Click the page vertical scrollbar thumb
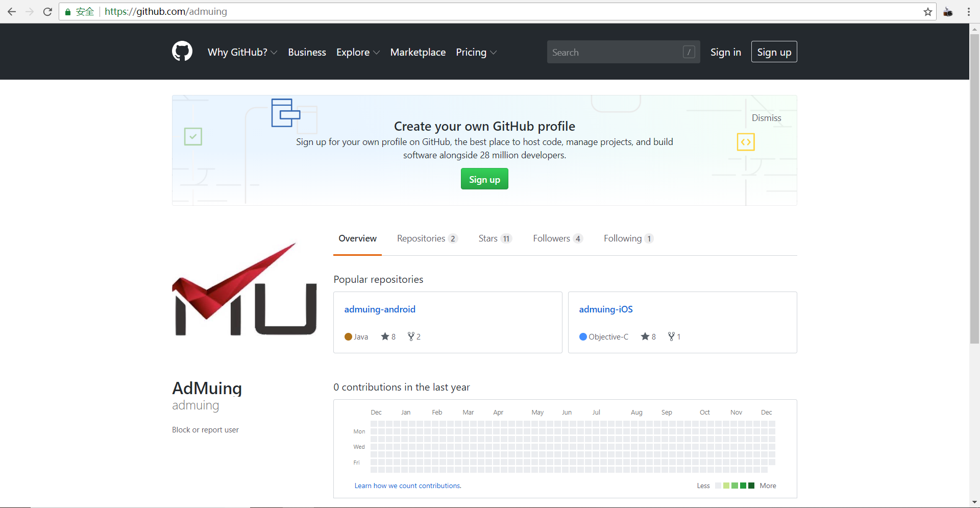Viewport: 980px width, 508px height. coord(974,189)
